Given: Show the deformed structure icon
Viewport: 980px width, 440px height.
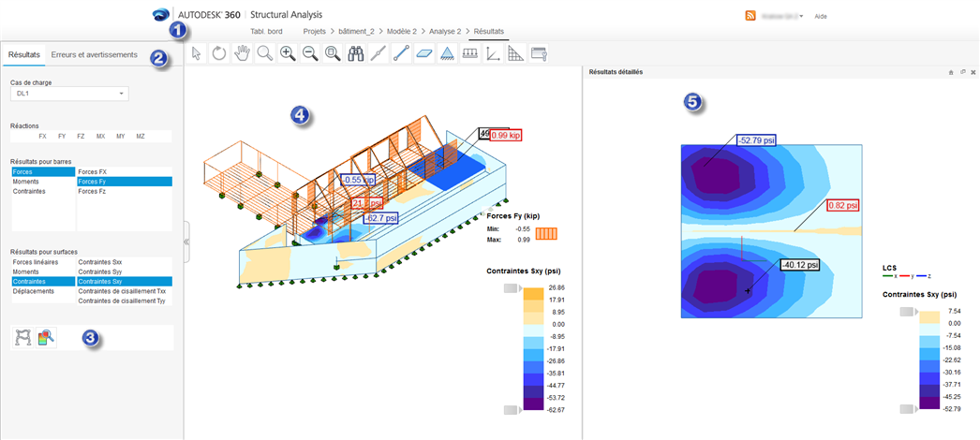Looking at the screenshot, I should click(x=23, y=338).
